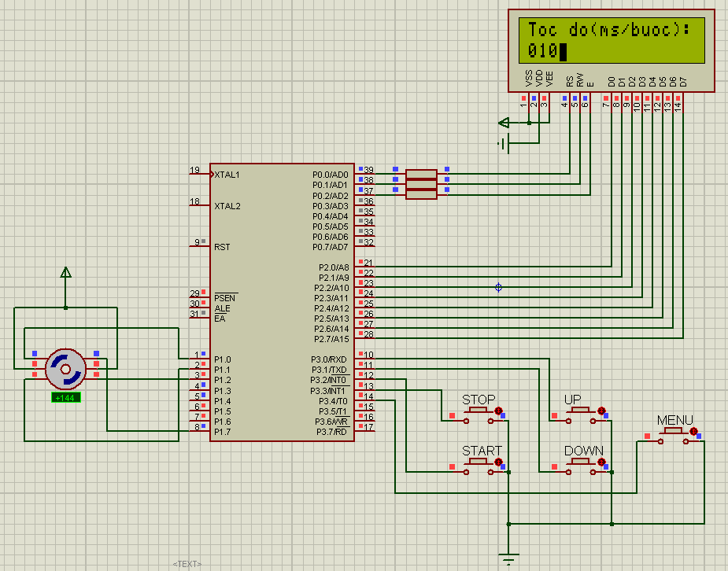Select the ground symbol below buttons
Image resolution: width=728 pixels, height=571 pixels.
click(509, 558)
